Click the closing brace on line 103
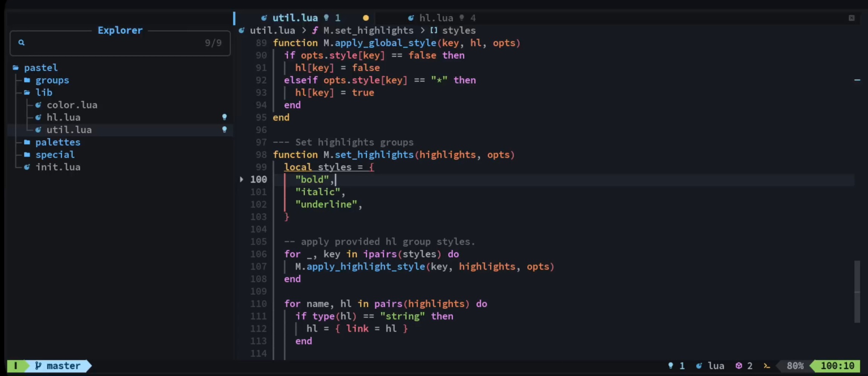This screenshot has width=868, height=376. 287,217
